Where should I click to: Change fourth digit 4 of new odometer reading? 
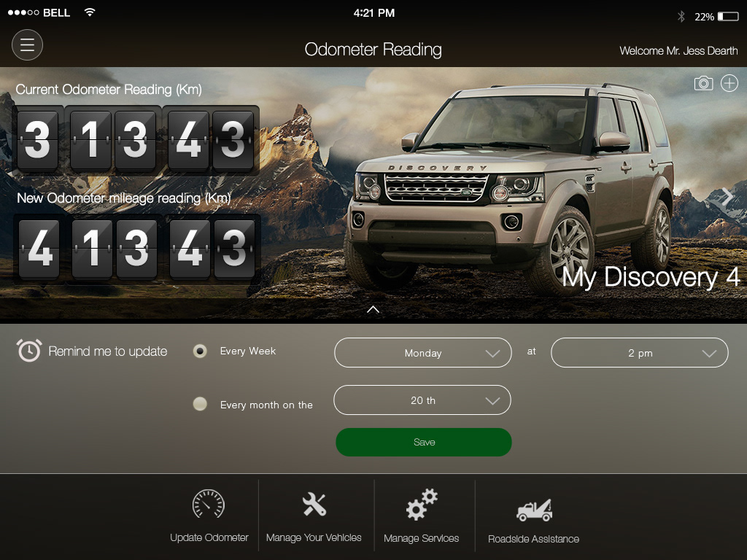coord(190,249)
